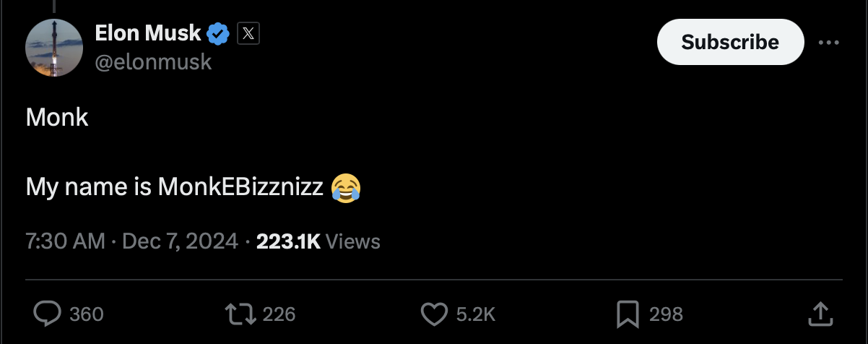Viewport: 868px width, 344px height.
Task: View the 223.1K Views analytics
Action: coord(318,241)
